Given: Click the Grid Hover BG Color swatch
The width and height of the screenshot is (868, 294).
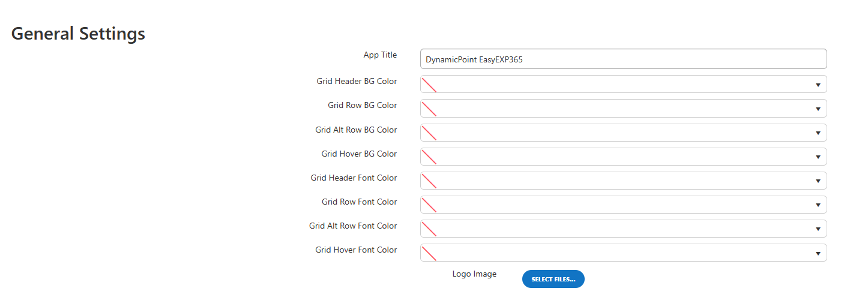Looking at the screenshot, I should pyautogui.click(x=429, y=157).
